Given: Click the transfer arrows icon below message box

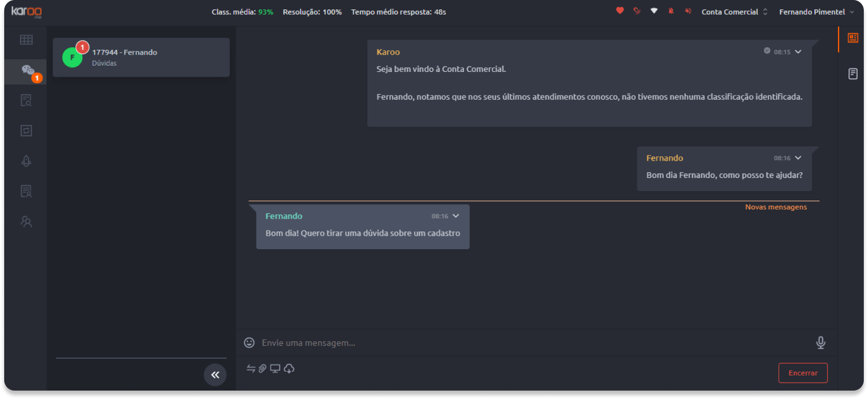Looking at the screenshot, I should 251,369.
